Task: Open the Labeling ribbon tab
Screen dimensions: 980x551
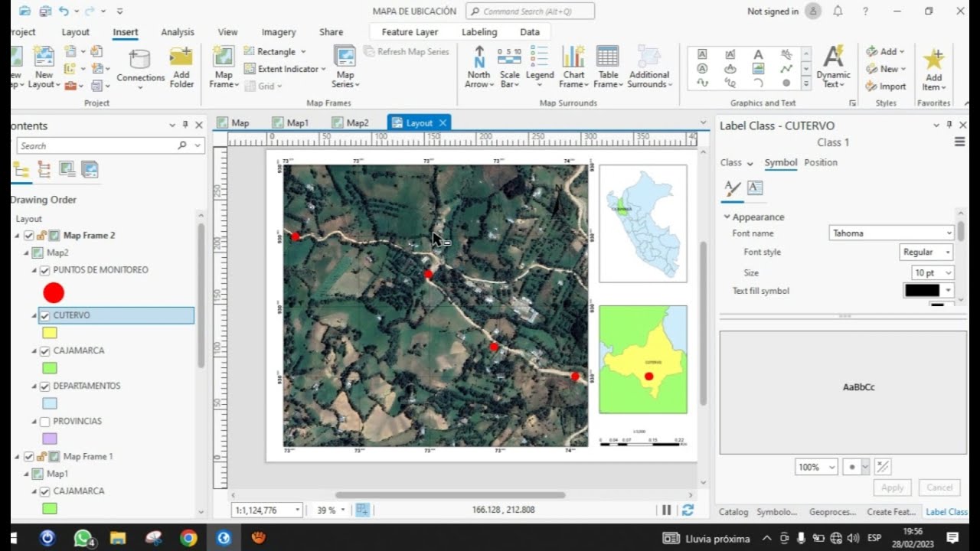Action: (479, 32)
